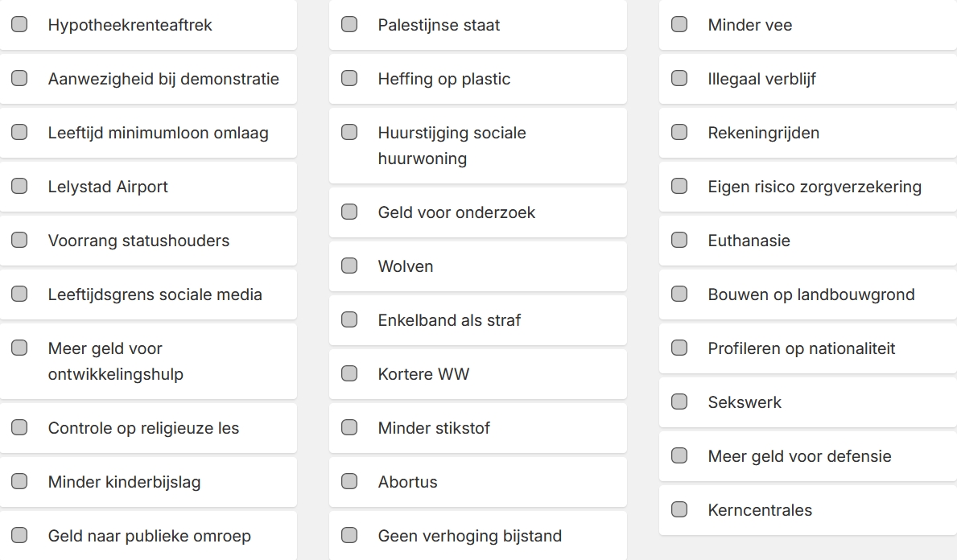Select the Lelystad Airport checkbox
The image size is (957, 560).
pyautogui.click(x=19, y=187)
